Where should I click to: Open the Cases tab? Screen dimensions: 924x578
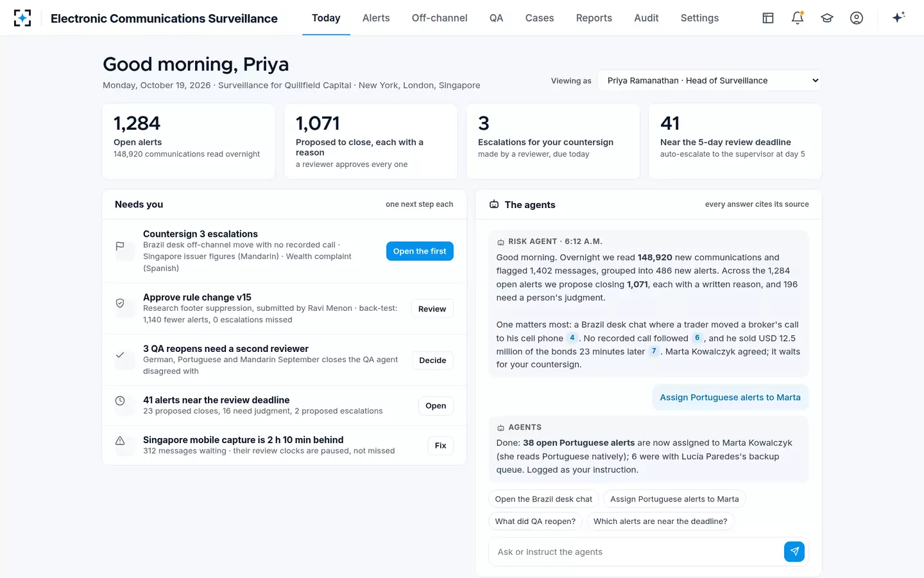(540, 18)
